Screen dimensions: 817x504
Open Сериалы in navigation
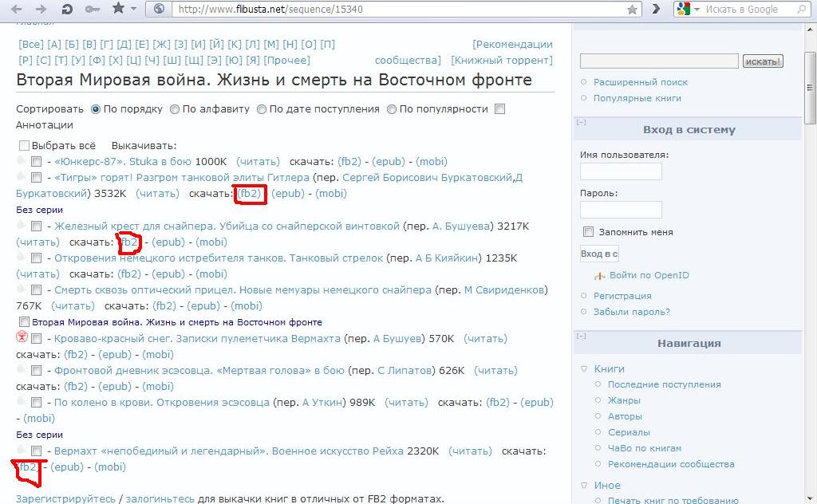(x=629, y=432)
